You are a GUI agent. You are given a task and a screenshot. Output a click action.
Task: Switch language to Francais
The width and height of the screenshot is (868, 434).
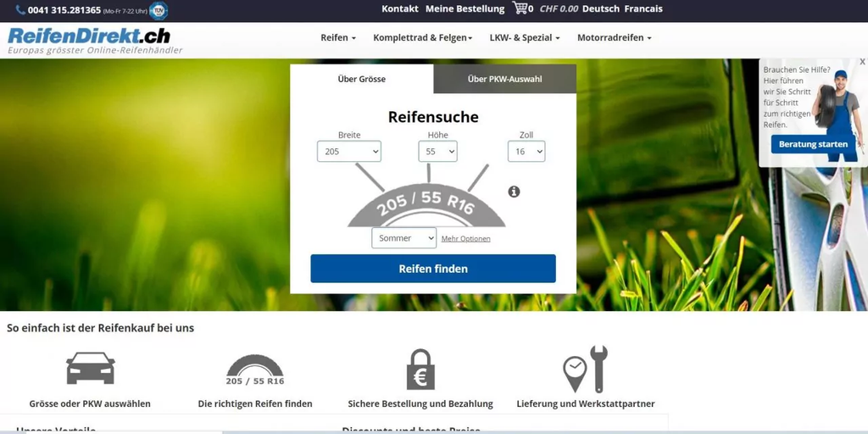click(643, 8)
